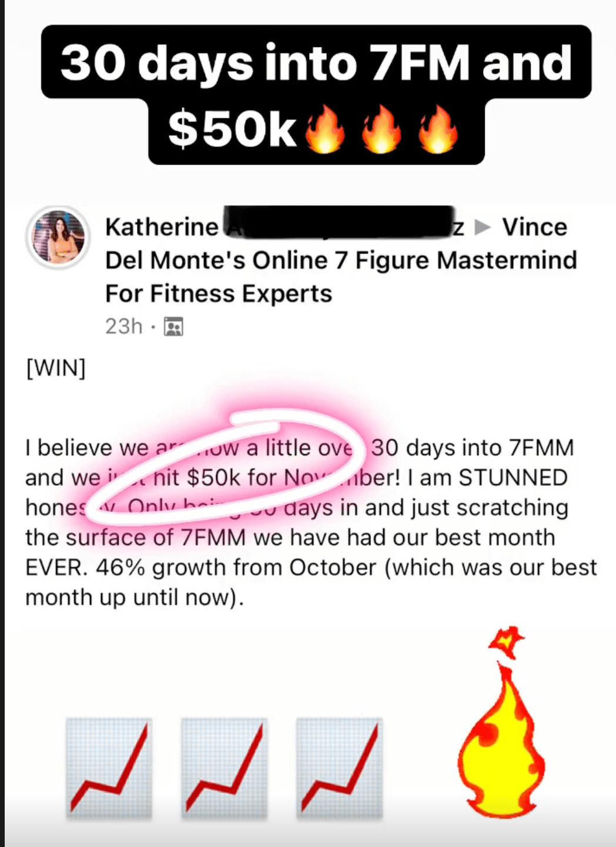Open the group members audience icon
This screenshot has width=616, height=847.
pyautogui.click(x=173, y=326)
